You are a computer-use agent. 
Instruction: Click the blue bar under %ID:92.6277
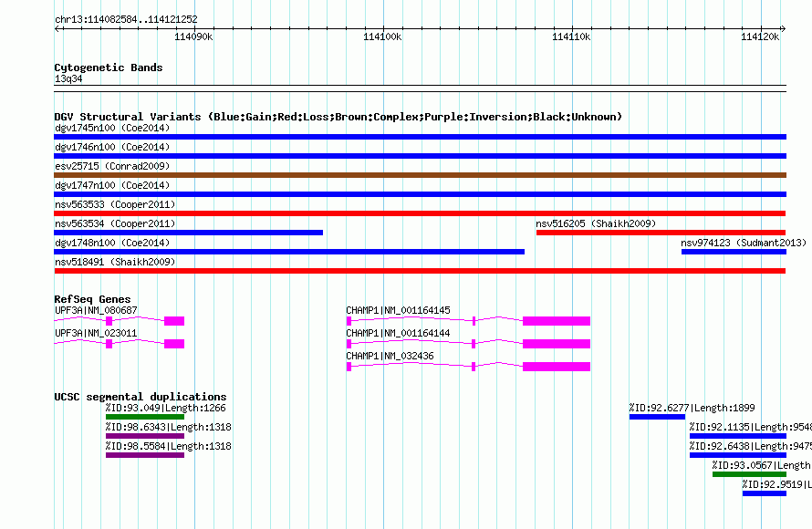coord(657,417)
